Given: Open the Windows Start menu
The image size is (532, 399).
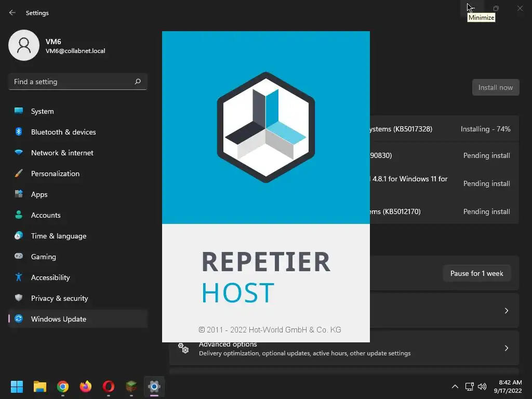Looking at the screenshot, I should [x=17, y=387].
